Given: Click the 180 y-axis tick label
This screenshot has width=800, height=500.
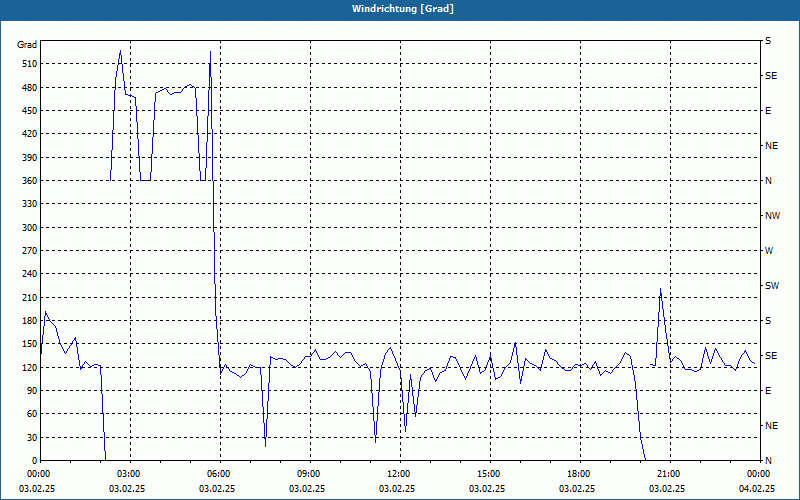Looking at the screenshot, I should [x=30, y=321].
